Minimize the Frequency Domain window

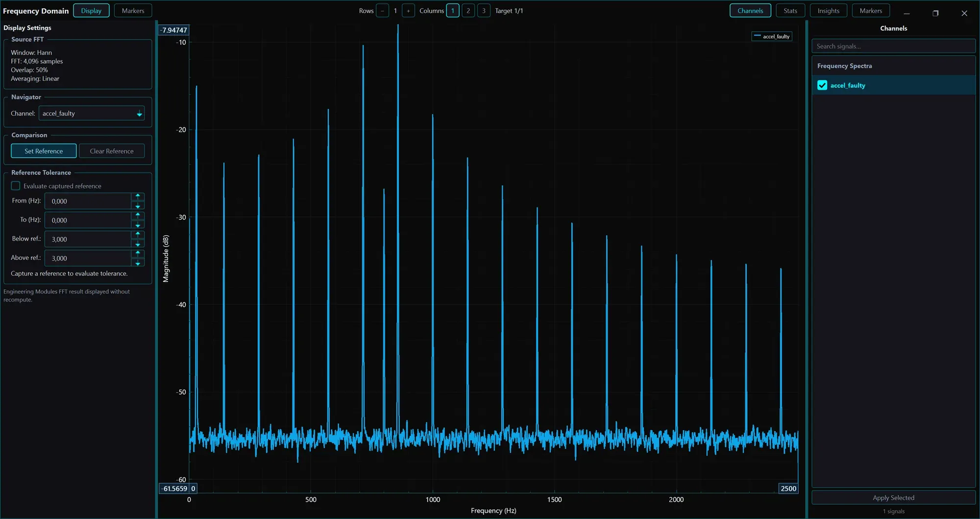pyautogui.click(x=906, y=13)
